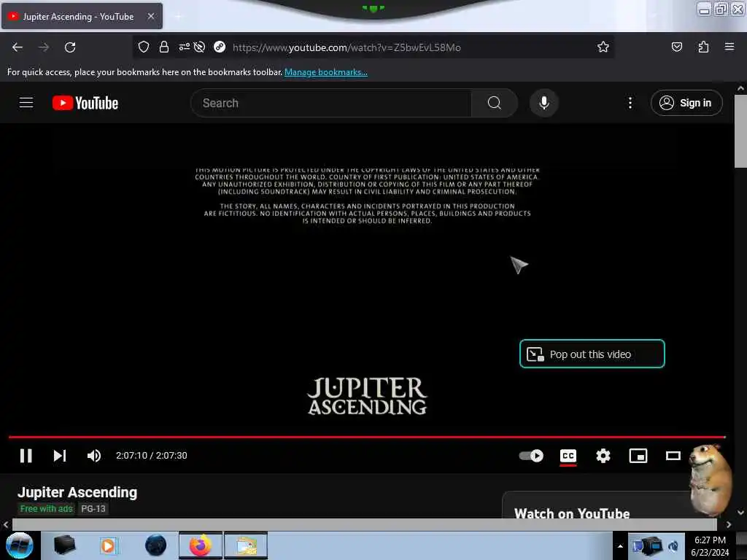Click scroll right arrow at bottom
Screen dimensions: 747x560
(x=729, y=524)
